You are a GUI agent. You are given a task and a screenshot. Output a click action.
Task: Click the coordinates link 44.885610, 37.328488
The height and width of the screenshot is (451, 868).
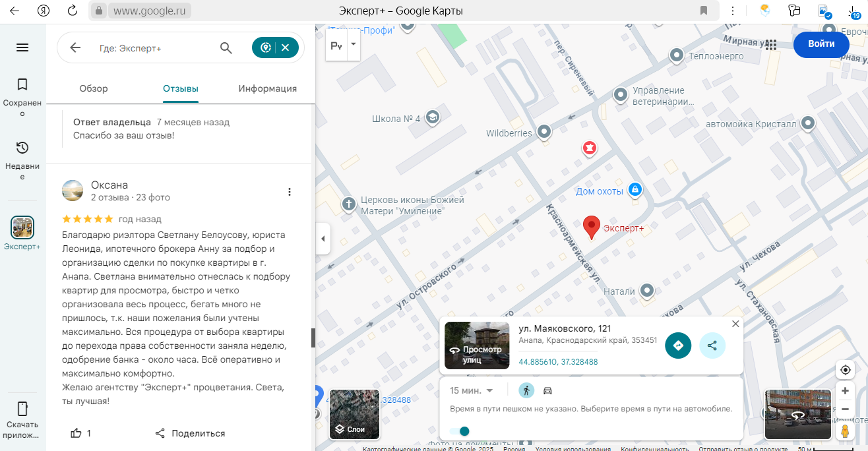558,362
